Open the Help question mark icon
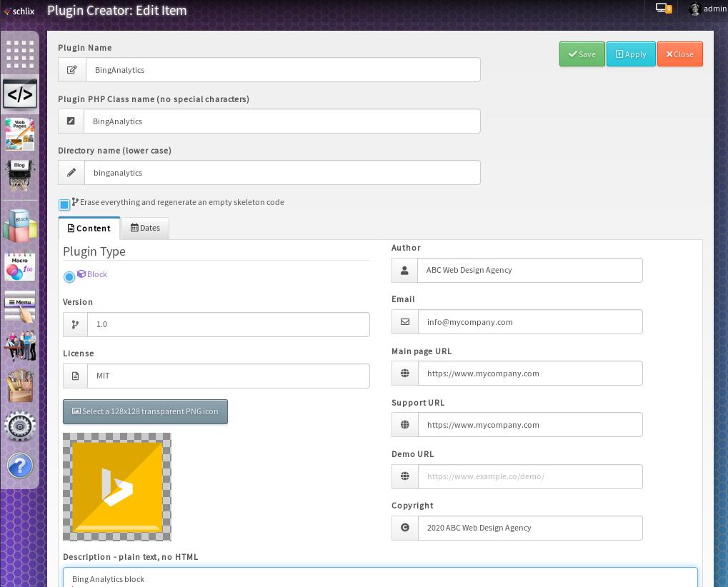The height and width of the screenshot is (587, 728). coord(20,466)
